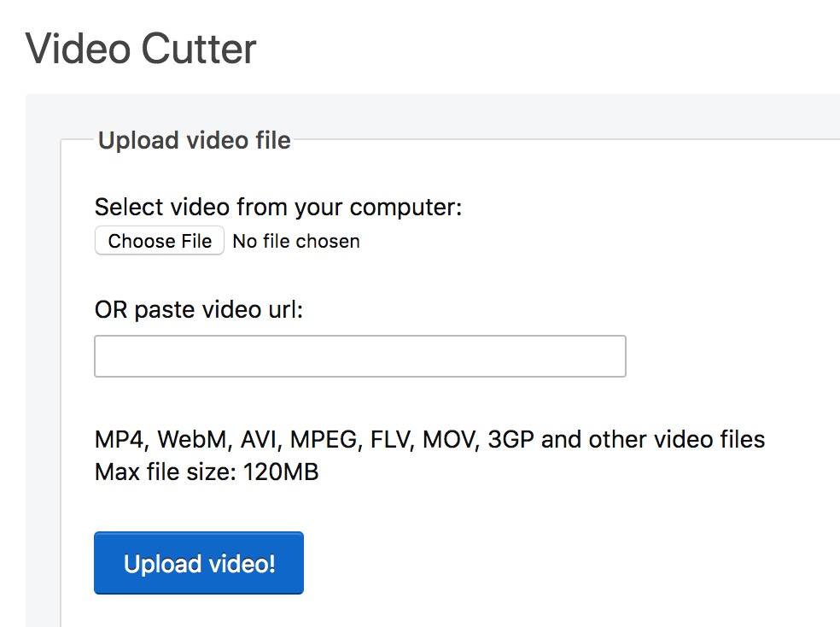Viewport: 840px width, 627px height.
Task: Submit with the blue Upload video! button
Action: click(199, 563)
